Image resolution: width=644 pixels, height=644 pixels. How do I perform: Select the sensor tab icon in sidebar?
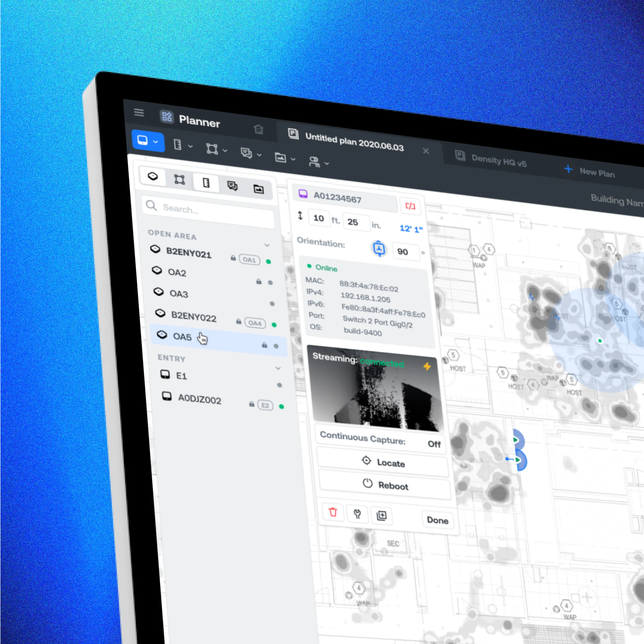click(153, 176)
